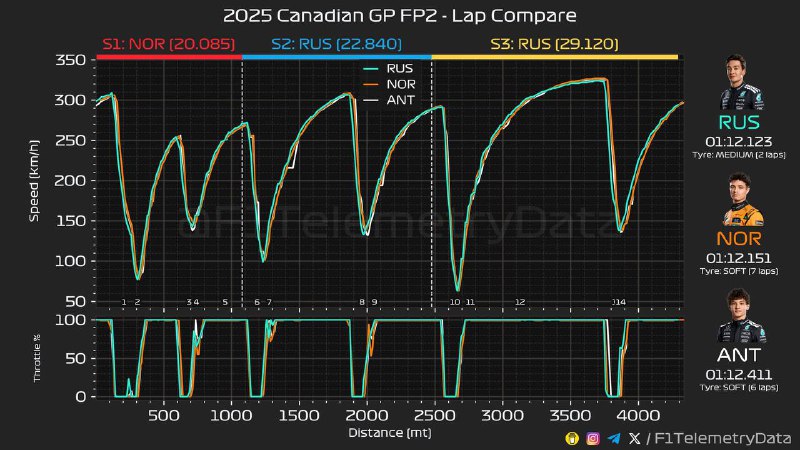
Task: Click the 200 speed axis tick
Action: 70,181
